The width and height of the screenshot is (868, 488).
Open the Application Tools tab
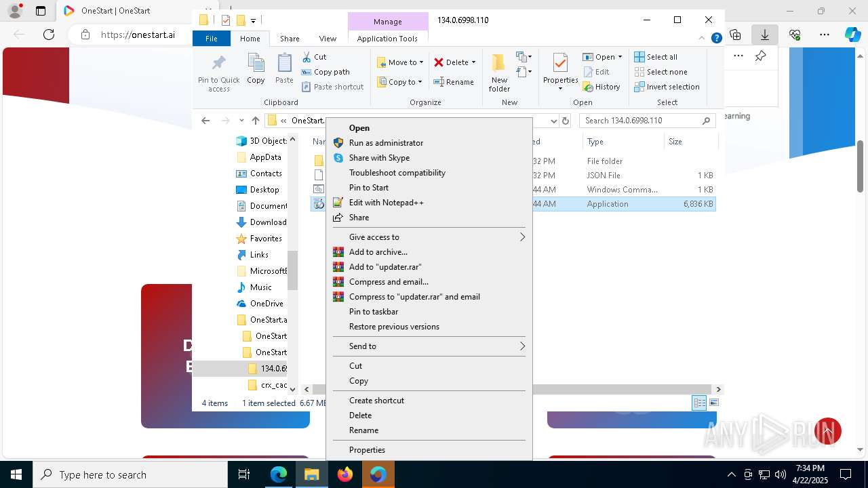click(387, 39)
